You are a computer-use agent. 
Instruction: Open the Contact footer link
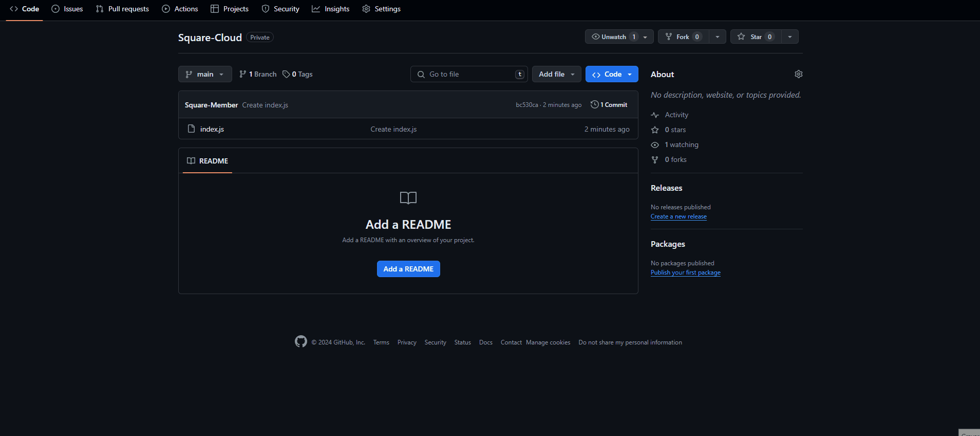tap(511, 342)
